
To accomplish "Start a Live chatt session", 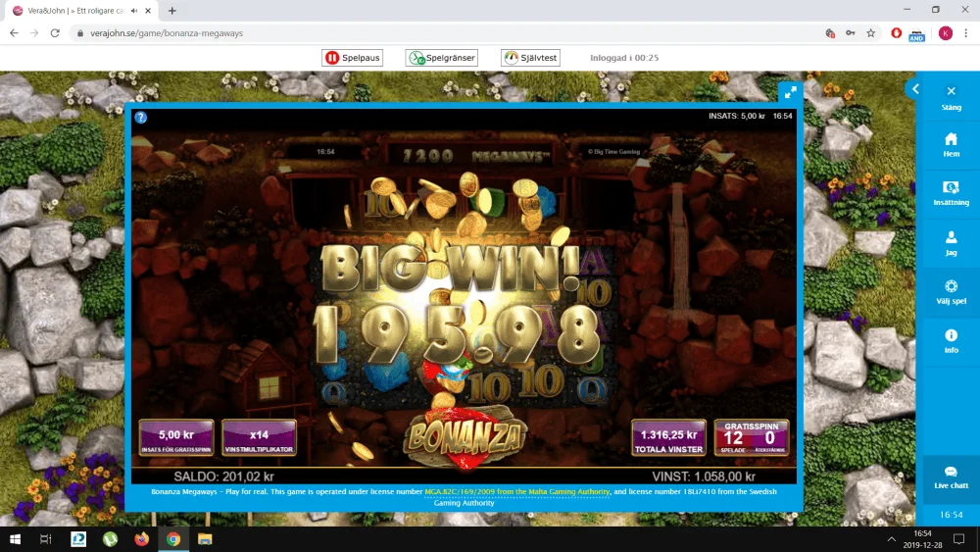I will pos(951,477).
